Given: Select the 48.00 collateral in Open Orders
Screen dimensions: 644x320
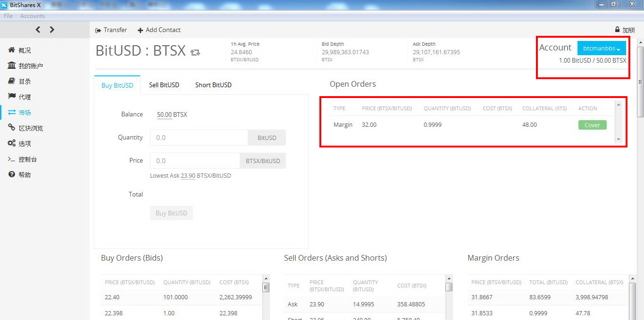Looking at the screenshot, I should [529, 125].
